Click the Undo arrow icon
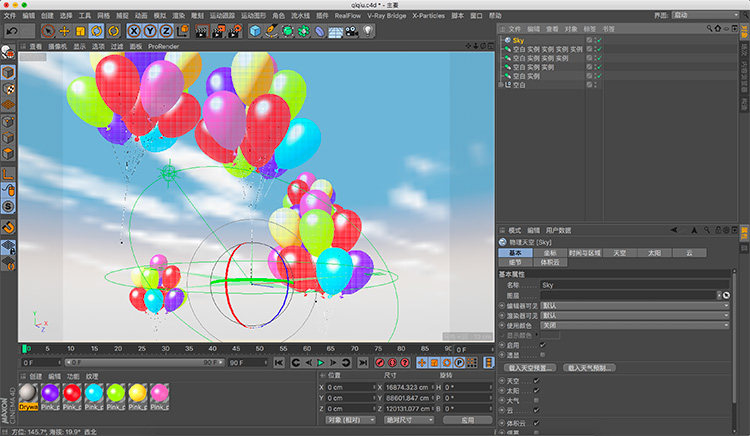This screenshot has width=750, height=436. (11, 31)
